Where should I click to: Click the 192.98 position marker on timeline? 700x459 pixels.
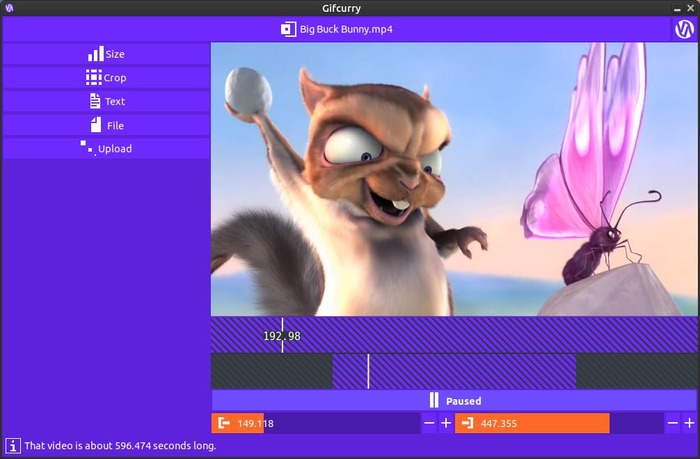(282, 336)
